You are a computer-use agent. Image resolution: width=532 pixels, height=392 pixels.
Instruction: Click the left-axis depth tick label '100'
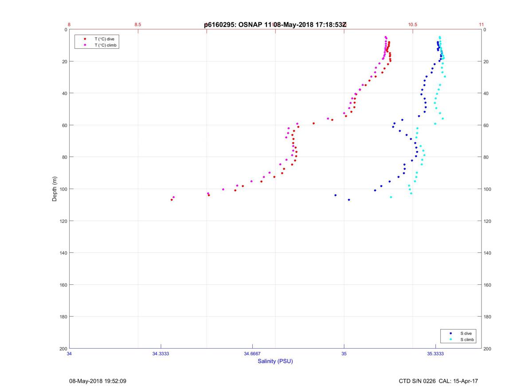click(x=63, y=189)
